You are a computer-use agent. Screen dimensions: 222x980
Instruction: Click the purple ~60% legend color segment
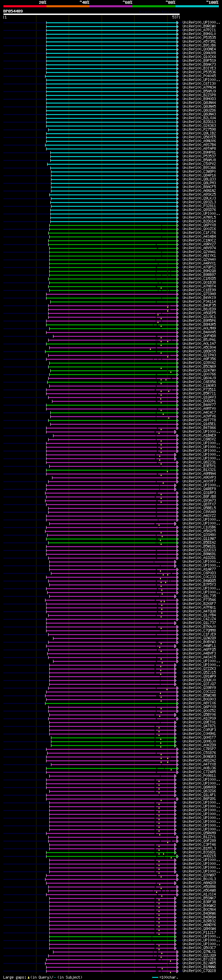click(111, 6)
